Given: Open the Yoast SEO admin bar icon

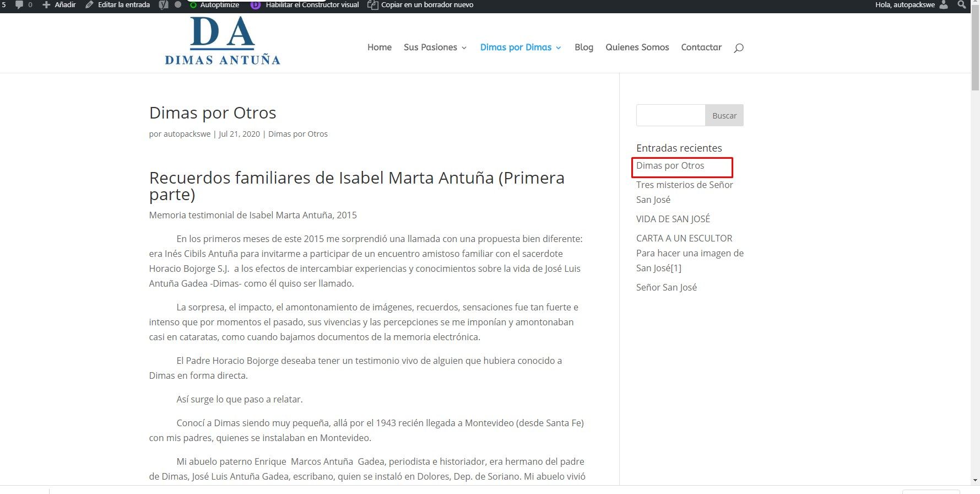Looking at the screenshot, I should [164, 4].
